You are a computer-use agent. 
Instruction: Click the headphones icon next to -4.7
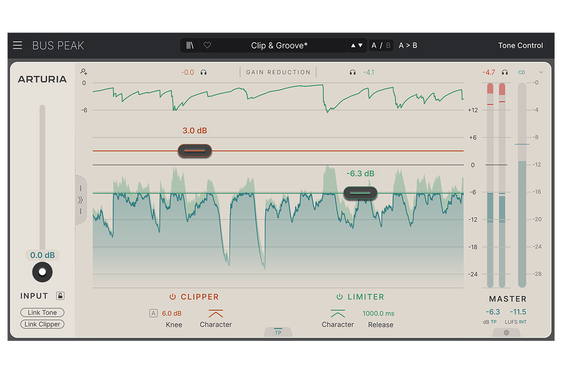pos(505,73)
